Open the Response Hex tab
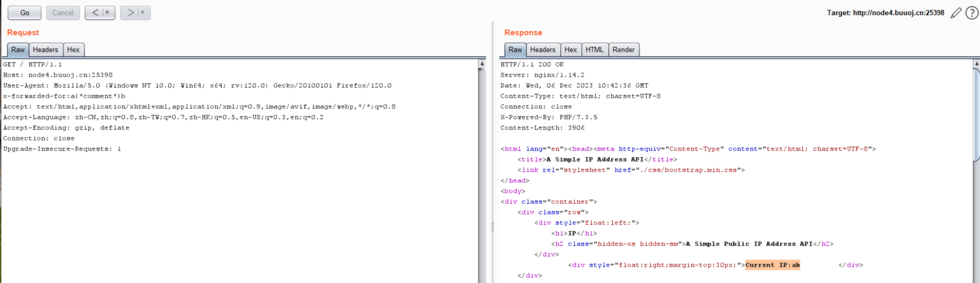 click(x=570, y=49)
